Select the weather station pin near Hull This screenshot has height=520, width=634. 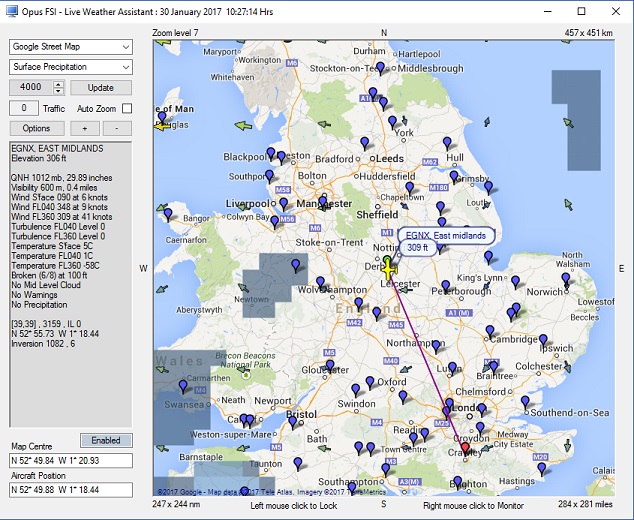point(447,143)
